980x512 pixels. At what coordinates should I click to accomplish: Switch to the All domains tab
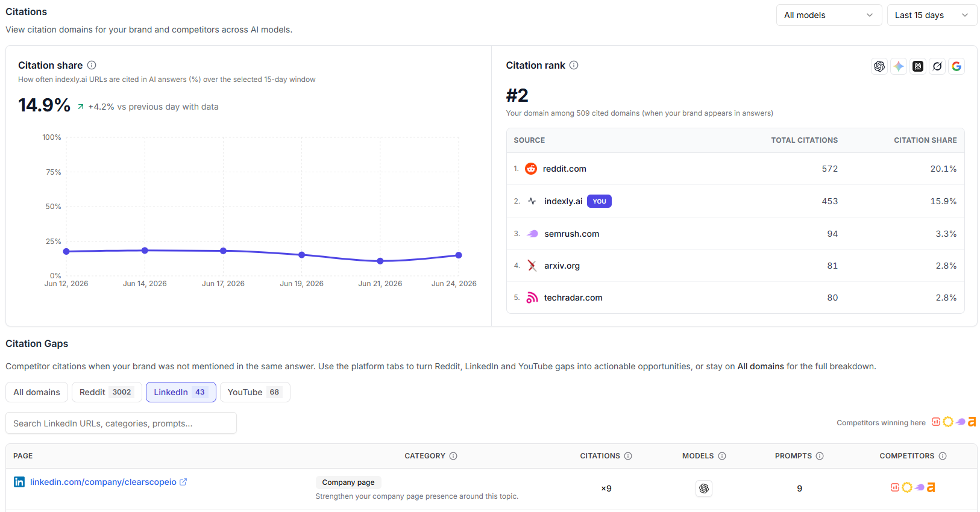[x=37, y=392]
